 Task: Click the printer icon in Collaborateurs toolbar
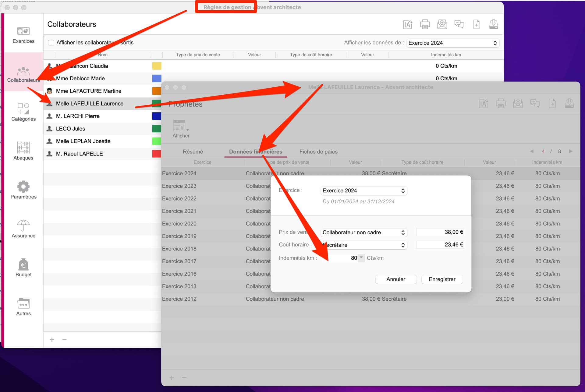pyautogui.click(x=425, y=24)
